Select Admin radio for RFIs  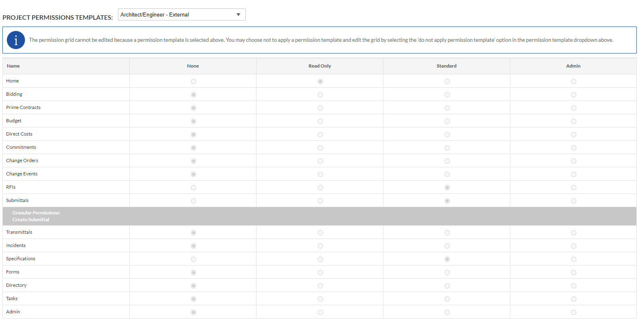(x=574, y=187)
